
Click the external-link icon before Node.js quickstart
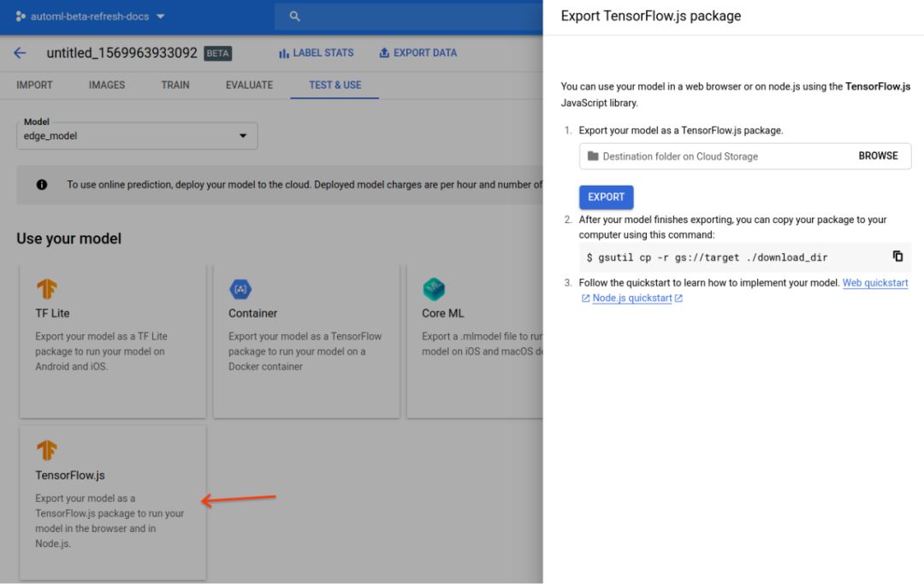(585, 298)
